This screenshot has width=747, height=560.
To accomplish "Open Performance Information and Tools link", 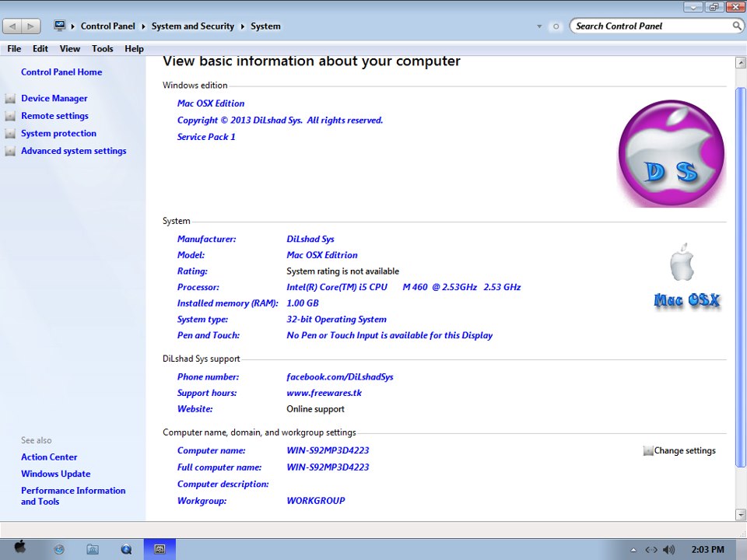I will (73, 495).
